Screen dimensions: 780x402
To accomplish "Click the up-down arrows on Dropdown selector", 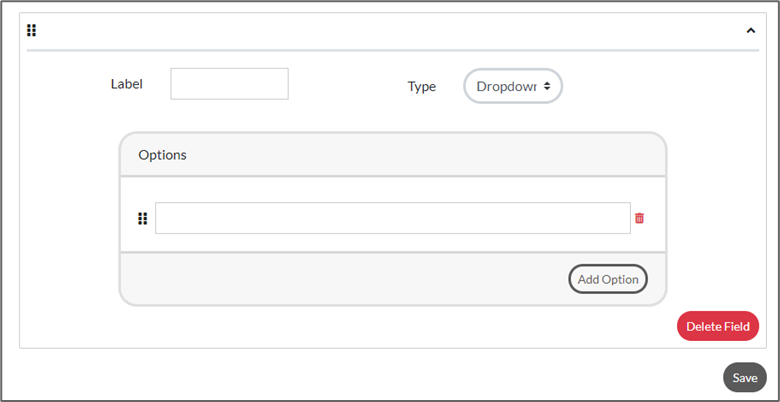I will pyautogui.click(x=547, y=86).
